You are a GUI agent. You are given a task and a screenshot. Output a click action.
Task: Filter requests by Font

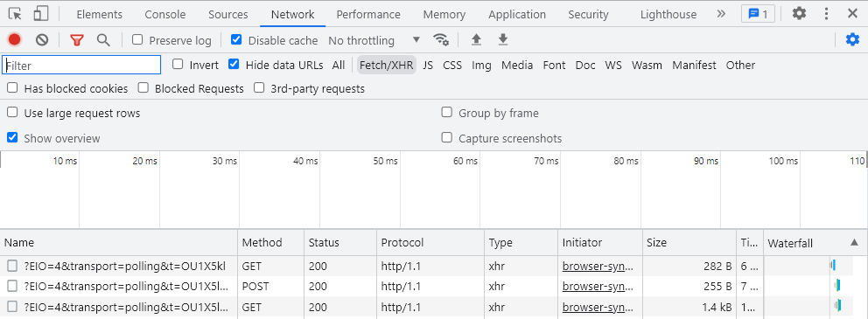pyautogui.click(x=554, y=66)
